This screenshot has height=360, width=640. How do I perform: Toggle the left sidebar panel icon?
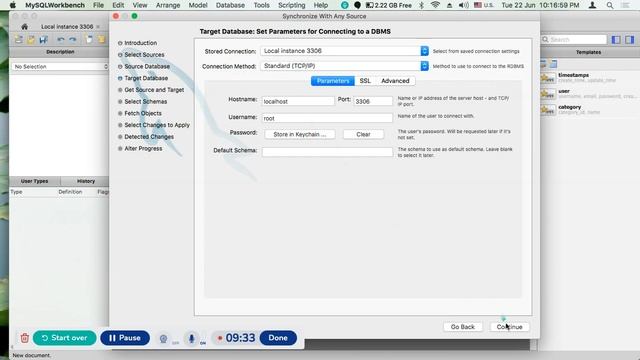pyautogui.click(x=616, y=40)
